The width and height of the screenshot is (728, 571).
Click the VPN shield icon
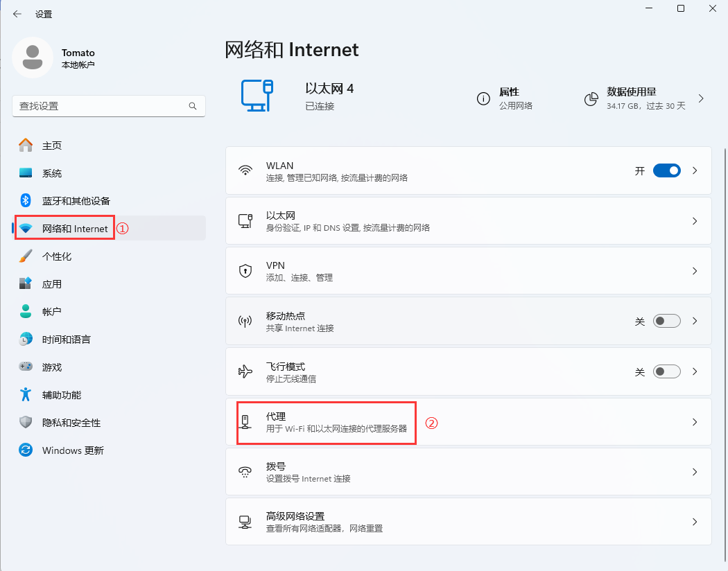245,271
